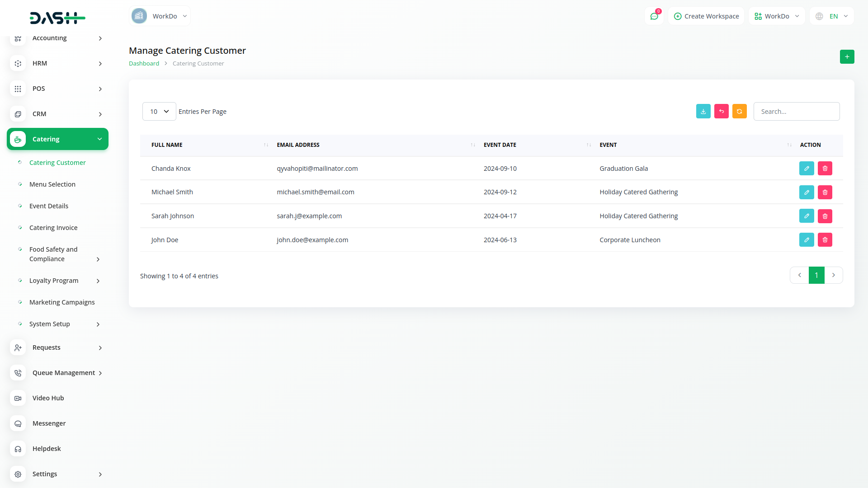The image size is (868, 488).
Task: Open the EN language dropdown
Action: coord(832,16)
